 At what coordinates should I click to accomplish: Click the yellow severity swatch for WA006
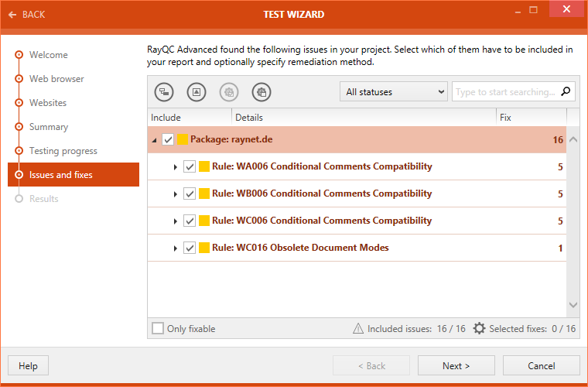204,166
